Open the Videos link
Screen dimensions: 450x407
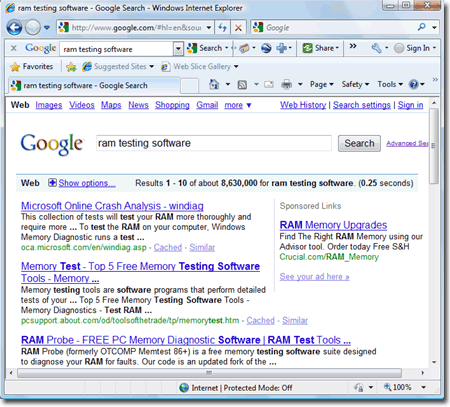[x=82, y=105]
